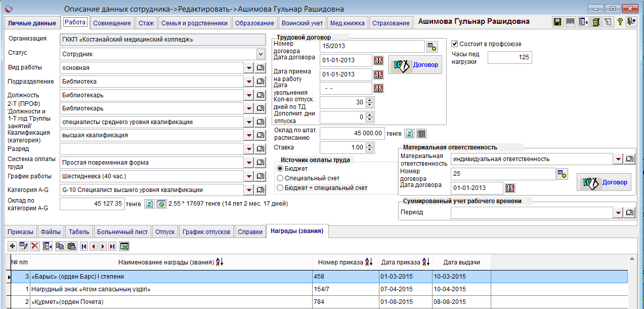Screen dimensions: 644x309
Task: Open reference book for График работы
Action: click(x=260, y=176)
